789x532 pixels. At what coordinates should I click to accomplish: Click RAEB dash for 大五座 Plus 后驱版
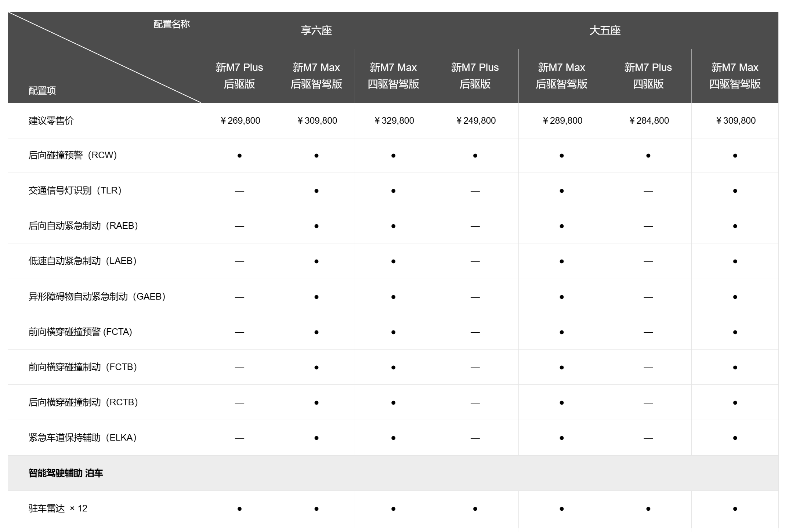point(475,226)
